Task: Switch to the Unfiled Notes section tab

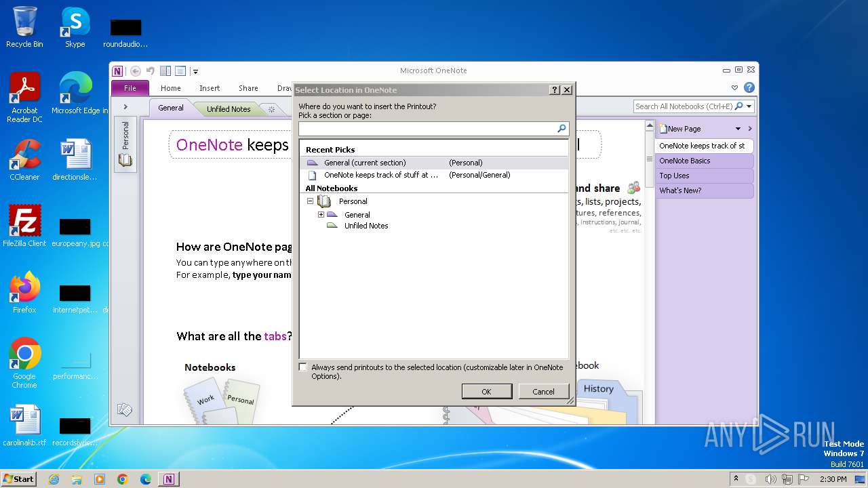Action: point(229,108)
